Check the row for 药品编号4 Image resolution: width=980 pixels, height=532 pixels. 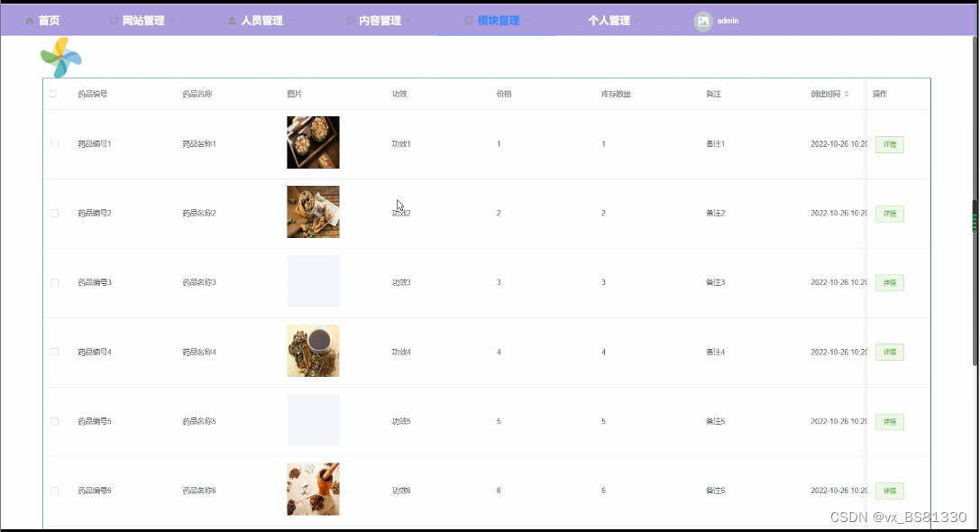[54, 352]
